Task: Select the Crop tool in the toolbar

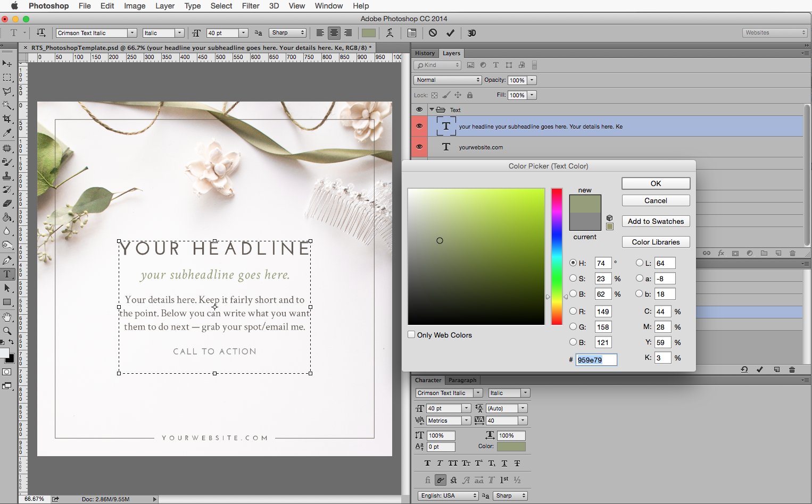Action: click(7, 119)
